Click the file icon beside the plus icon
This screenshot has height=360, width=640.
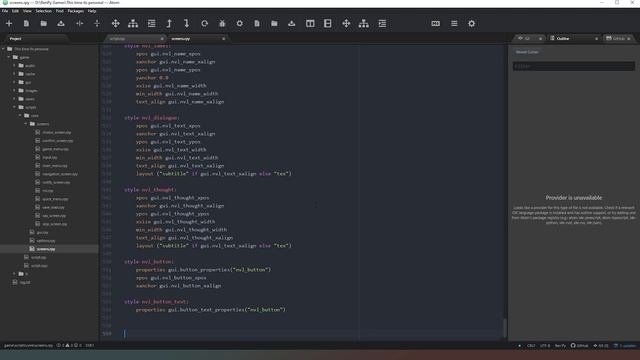pyautogui.click(x=26, y=24)
